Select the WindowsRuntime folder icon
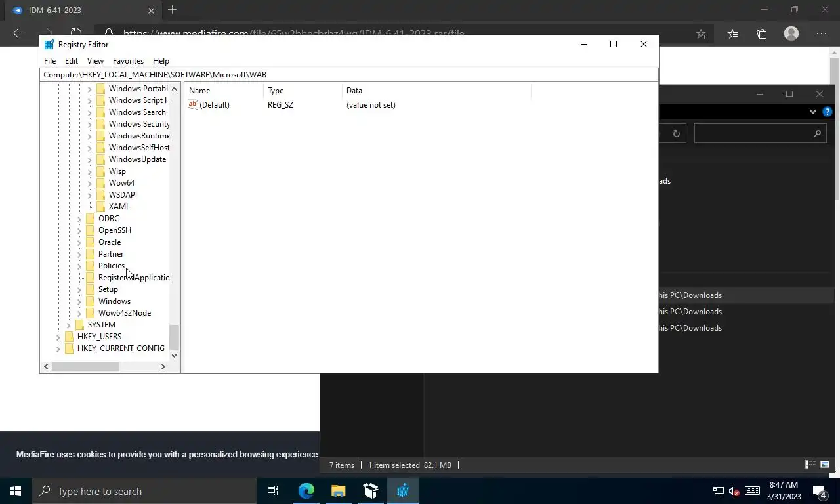This screenshot has height=504, width=840. [x=100, y=136]
